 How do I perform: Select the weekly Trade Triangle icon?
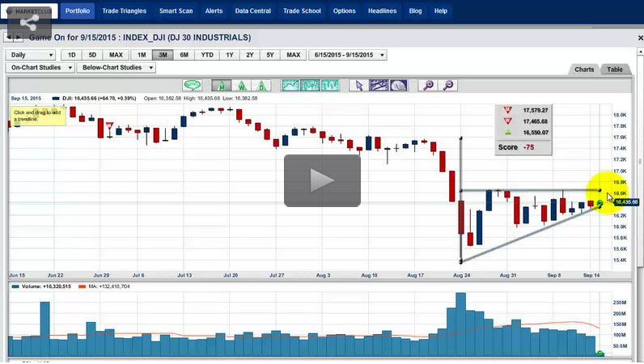242,86
